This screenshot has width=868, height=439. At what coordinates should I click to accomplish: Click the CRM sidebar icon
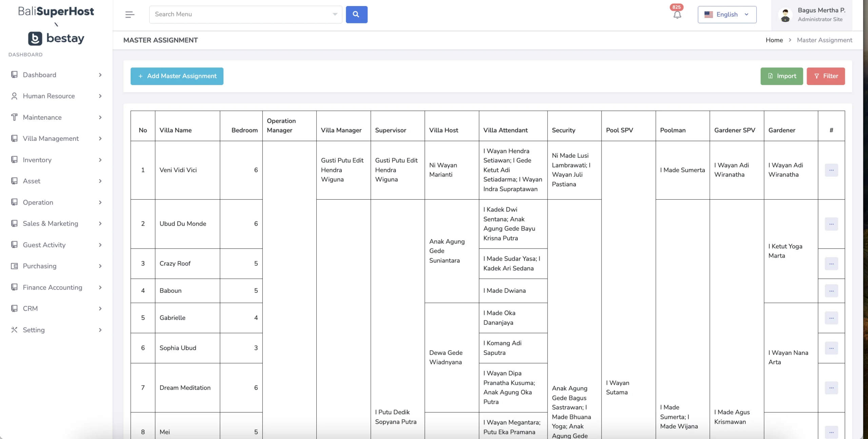click(x=14, y=308)
